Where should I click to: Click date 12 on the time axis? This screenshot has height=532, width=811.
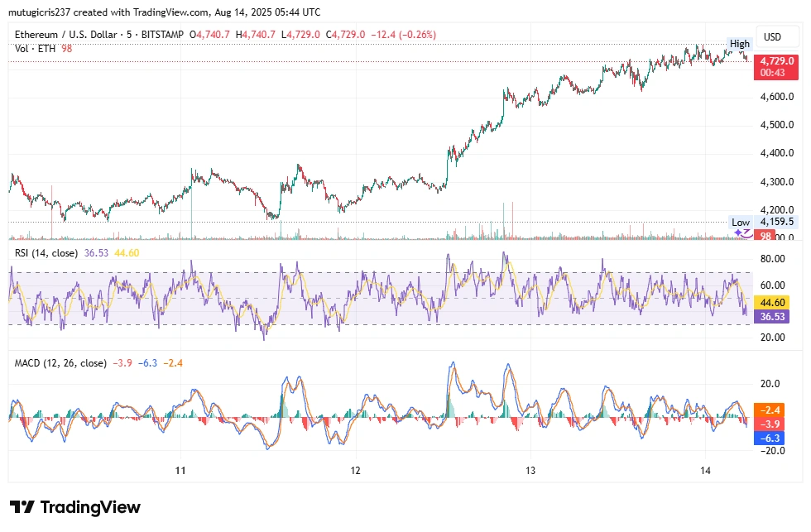coord(355,471)
